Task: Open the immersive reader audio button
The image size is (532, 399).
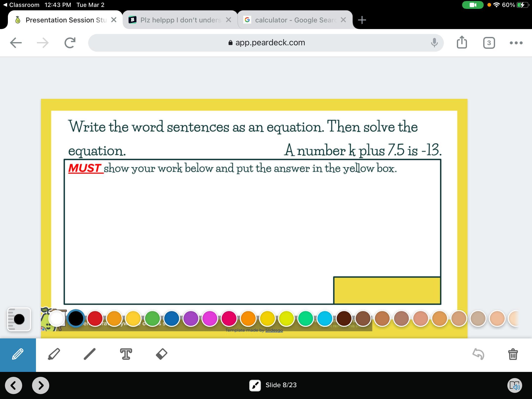Action: point(515,385)
